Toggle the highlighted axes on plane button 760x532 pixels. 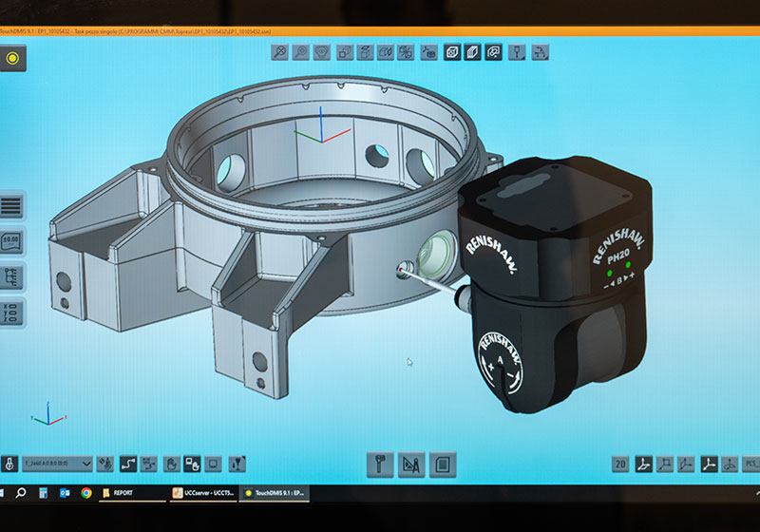pos(644,465)
